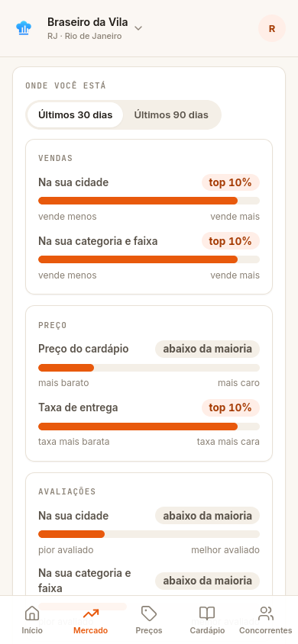Click the Avaliações Na sua cidade progress bar

[149, 534]
